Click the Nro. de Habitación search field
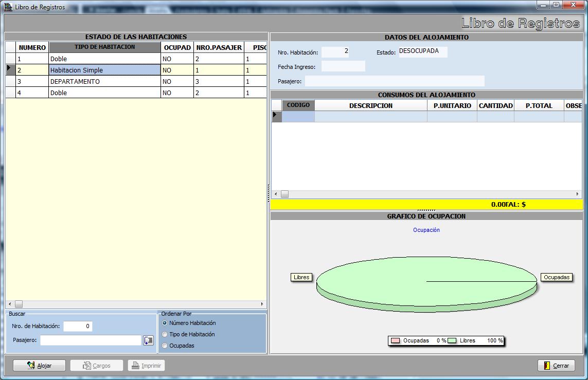 pos(78,326)
